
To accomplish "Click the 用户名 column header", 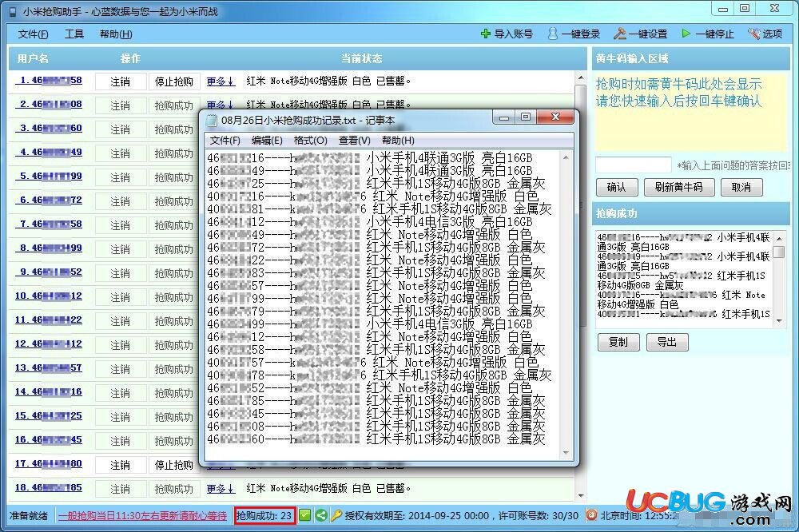I will coord(33,58).
